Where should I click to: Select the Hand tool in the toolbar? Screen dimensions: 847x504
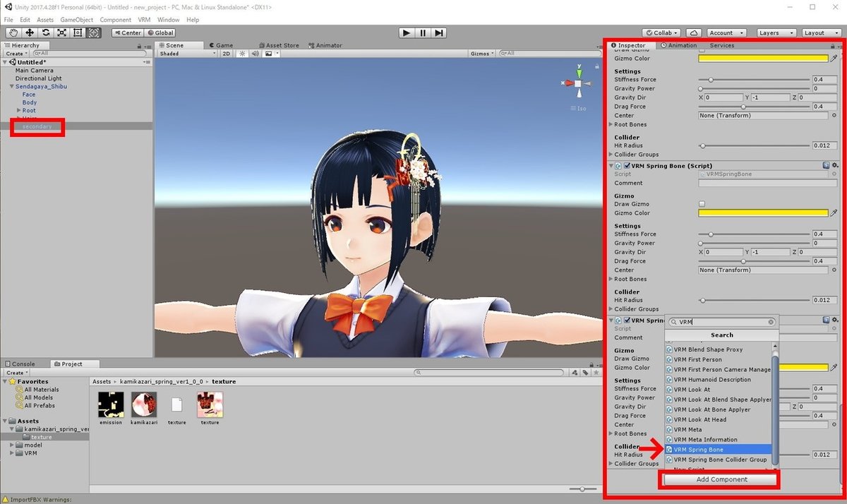pyautogui.click(x=13, y=32)
